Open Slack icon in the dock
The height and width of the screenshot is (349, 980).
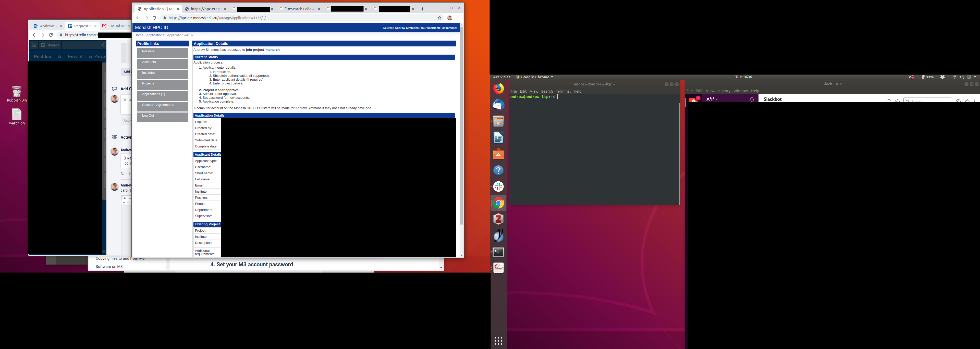pyautogui.click(x=498, y=187)
